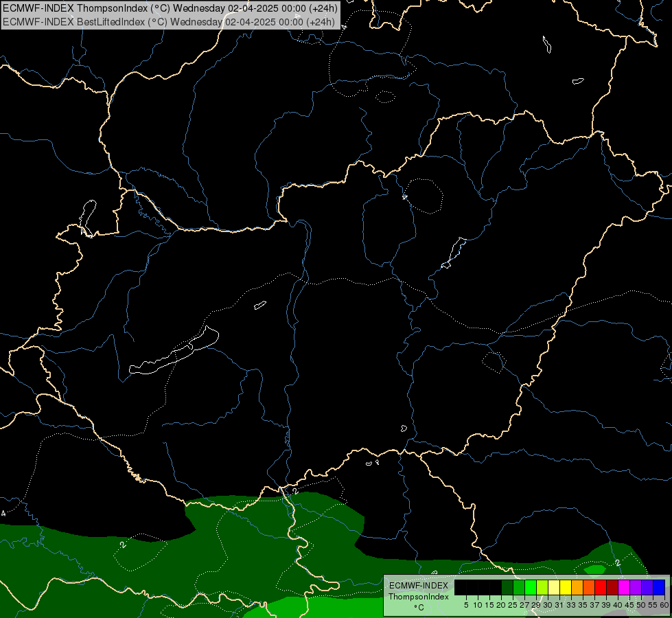Image resolution: width=672 pixels, height=618 pixels.
Task: Click the legend tick value 25
Action: 513,605
